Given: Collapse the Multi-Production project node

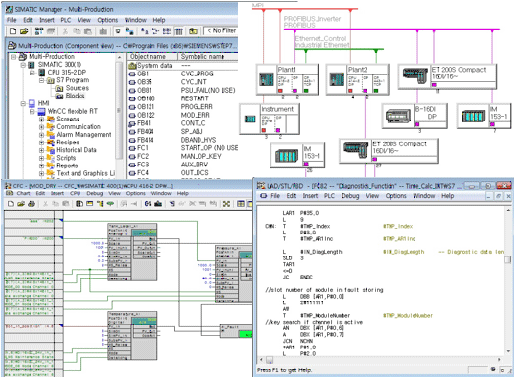Looking at the screenshot, I should 13,57.
